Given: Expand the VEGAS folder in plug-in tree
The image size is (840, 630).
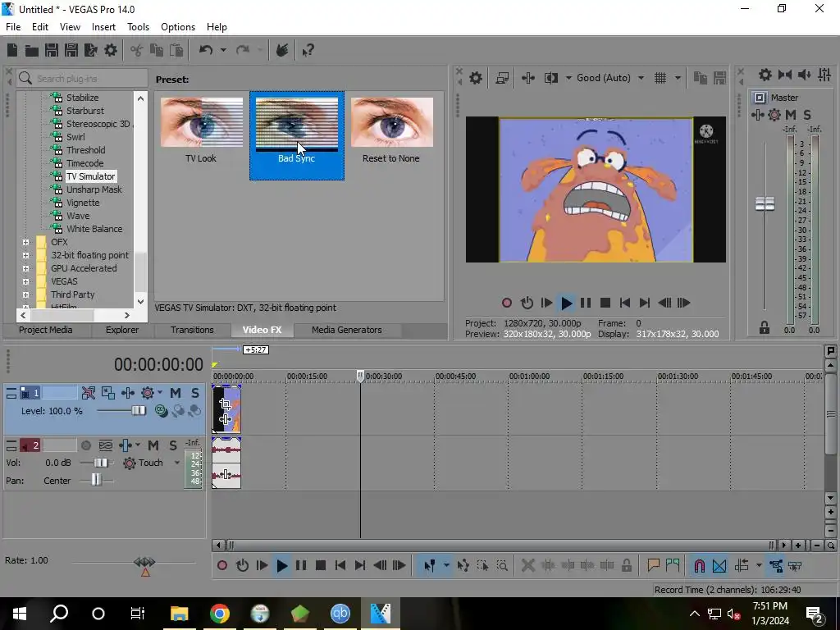Looking at the screenshot, I should 25,282.
